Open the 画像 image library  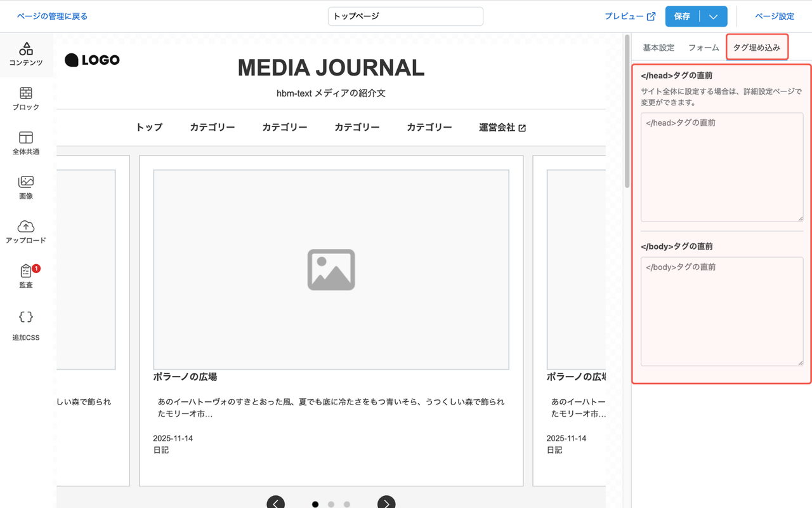pos(26,188)
